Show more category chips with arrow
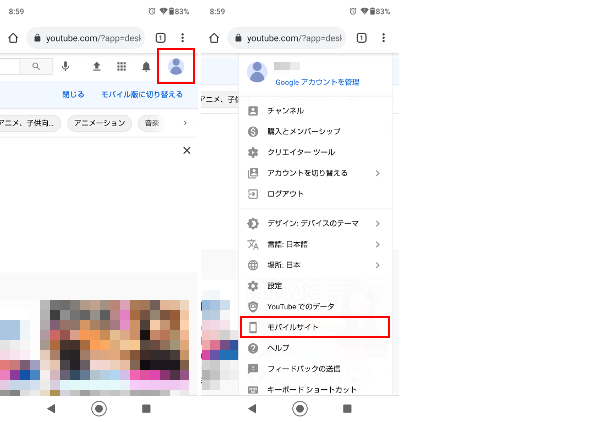Viewport: 600px width, 422px height. click(x=185, y=123)
